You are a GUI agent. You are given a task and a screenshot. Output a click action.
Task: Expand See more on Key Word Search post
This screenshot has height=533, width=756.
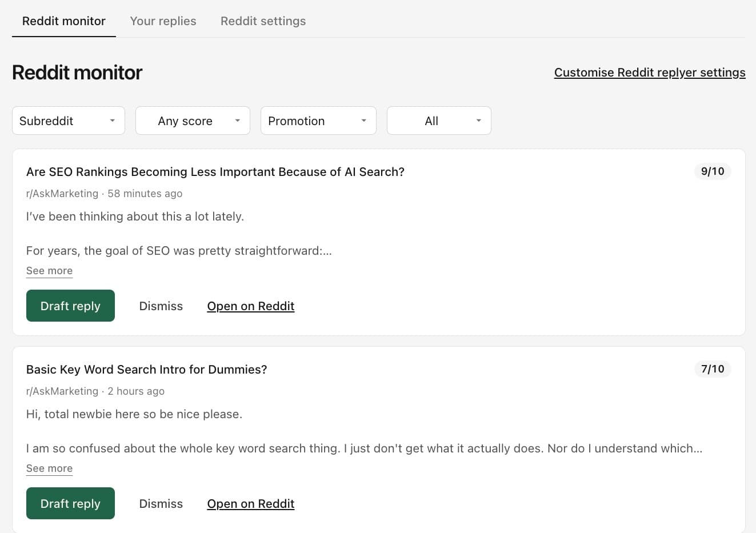[x=49, y=468]
